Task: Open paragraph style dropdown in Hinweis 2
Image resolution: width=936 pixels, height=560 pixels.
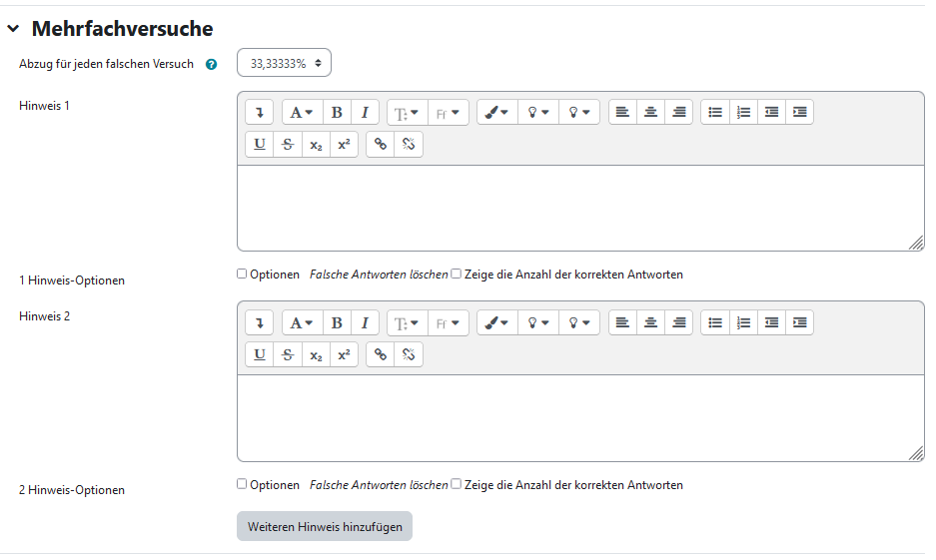Action: [407, 322]
